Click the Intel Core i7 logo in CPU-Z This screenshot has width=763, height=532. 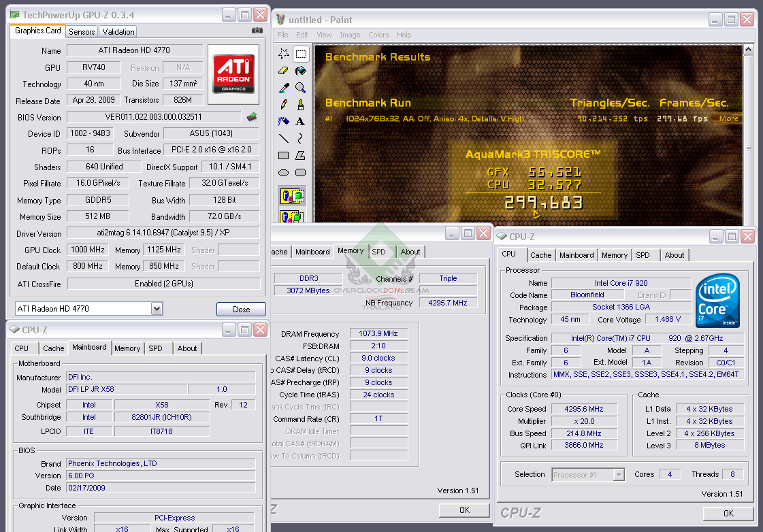[x=718, y=300]
